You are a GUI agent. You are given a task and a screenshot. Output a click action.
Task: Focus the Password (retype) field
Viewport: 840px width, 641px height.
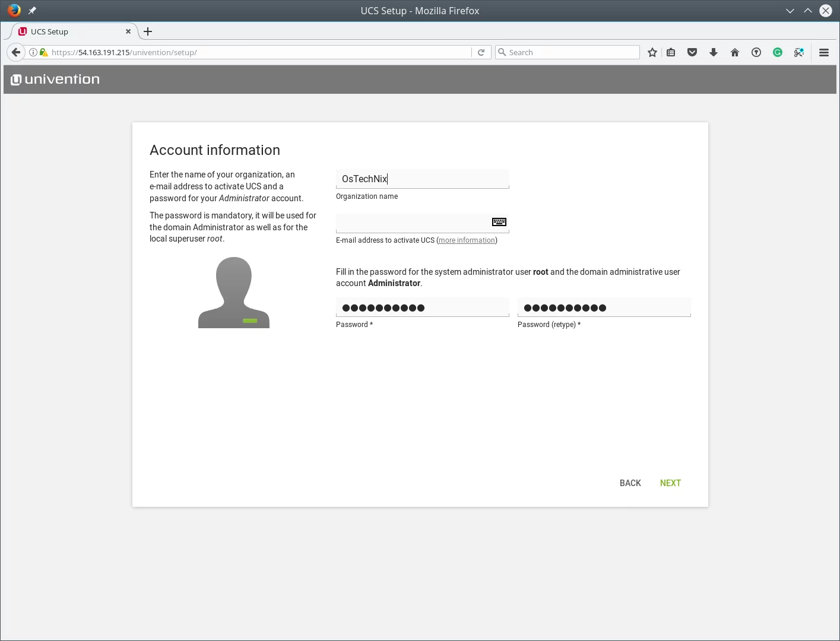click(604, 307)
